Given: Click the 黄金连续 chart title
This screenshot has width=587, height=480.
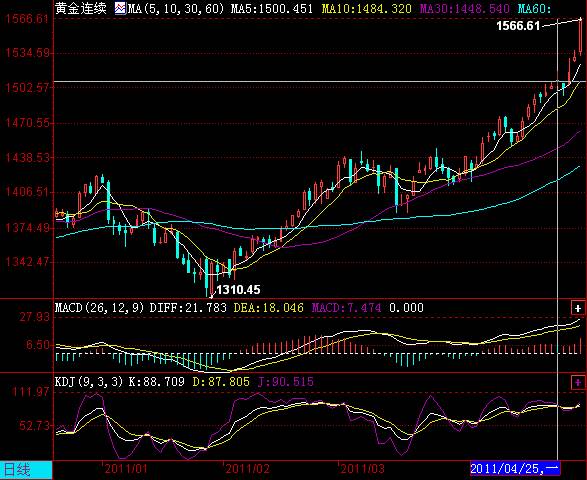Looking at the screenshot, I should 80,8.
